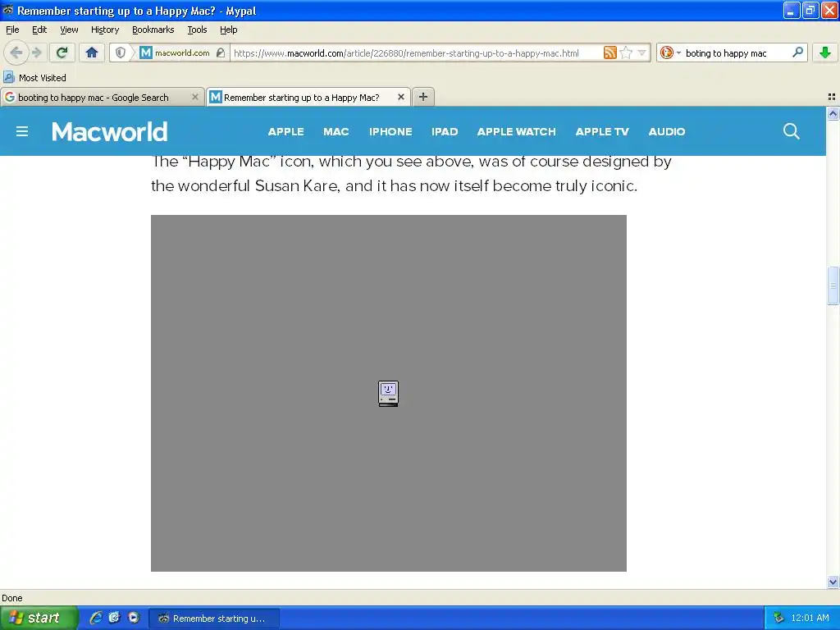Open the History menu
840x630 pixels.
pos(105,30)
